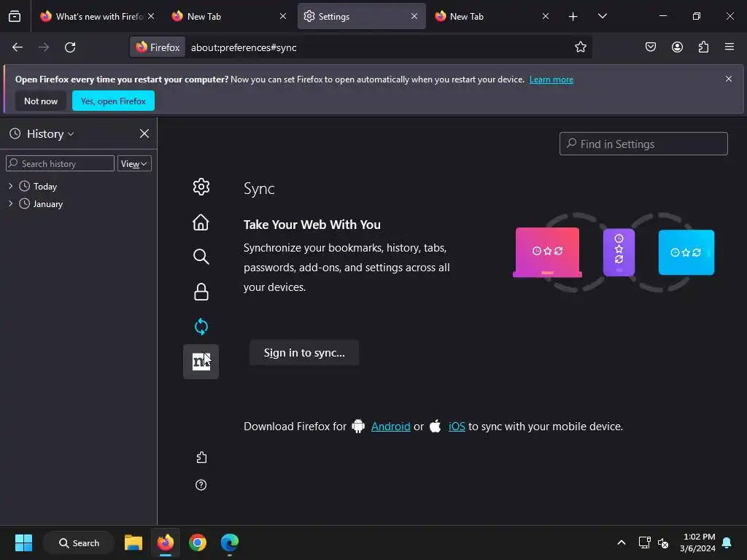Open the Extensions puzzle icon in toolbar

click(x=704, y=47)
